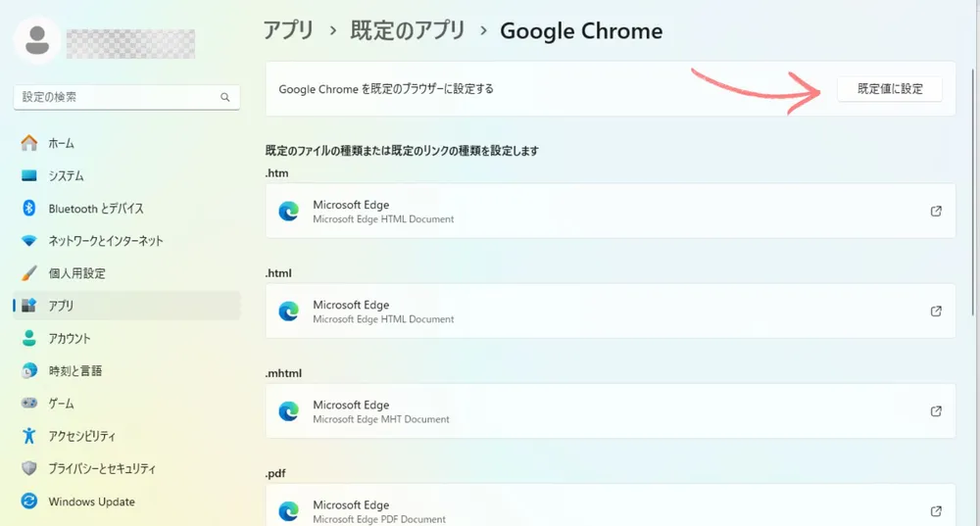Click the 個人用設定 paintbrush icon
The height and width of the screenshot is (526, 980).
click(28, 273)
